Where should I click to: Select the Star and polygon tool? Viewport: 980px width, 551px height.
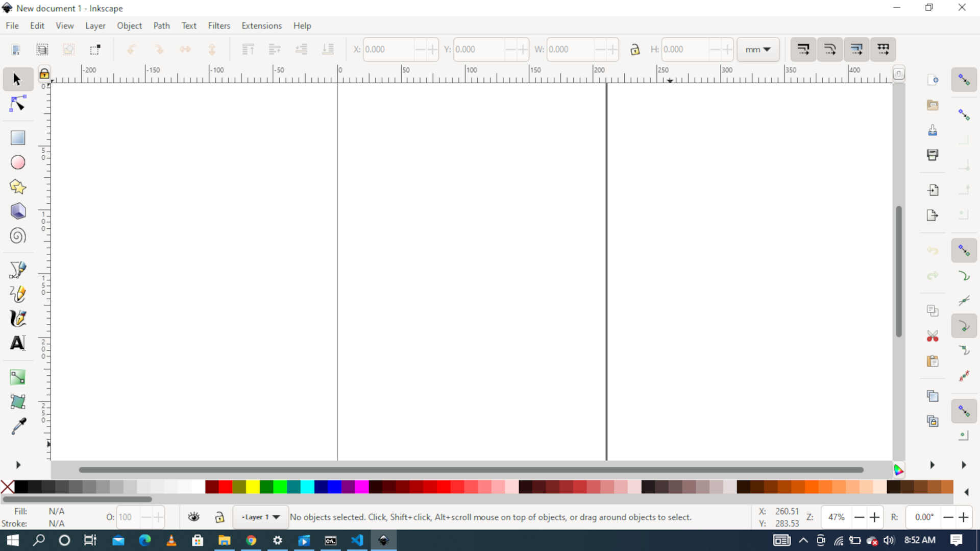pos(18,187)
